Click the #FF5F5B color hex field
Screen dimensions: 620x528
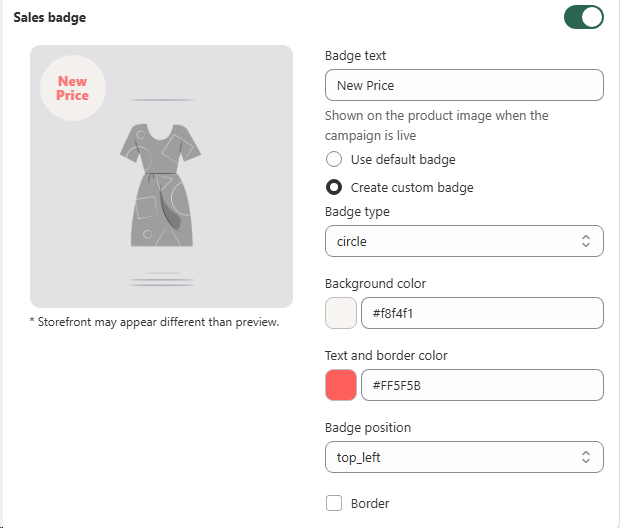[482, 385]
